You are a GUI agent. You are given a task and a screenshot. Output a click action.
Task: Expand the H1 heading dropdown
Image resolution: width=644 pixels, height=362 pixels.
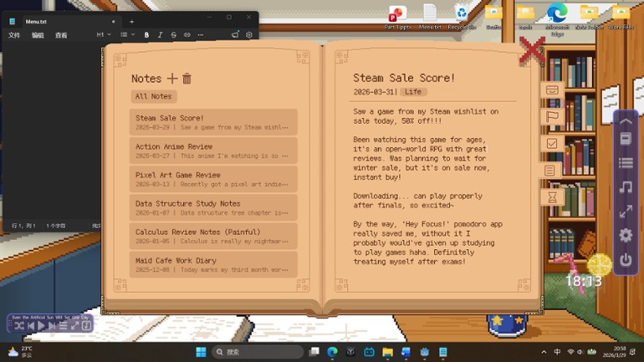tap(102, 35)
